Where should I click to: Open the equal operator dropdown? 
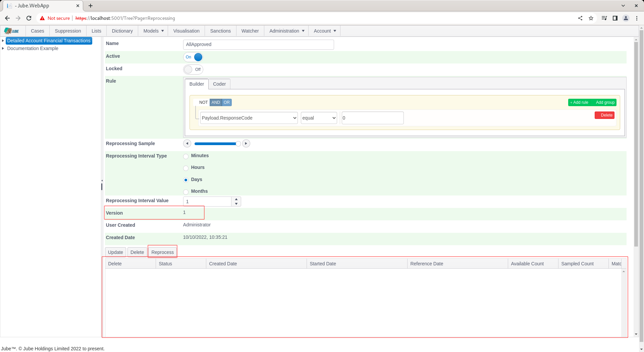[319, 118]
